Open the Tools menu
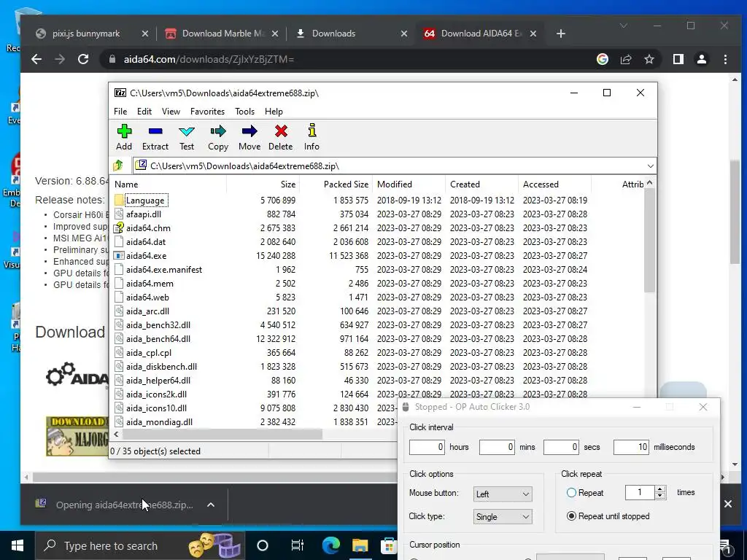The width and height of the screenshot is (747, 560). (x=244, y=112)
